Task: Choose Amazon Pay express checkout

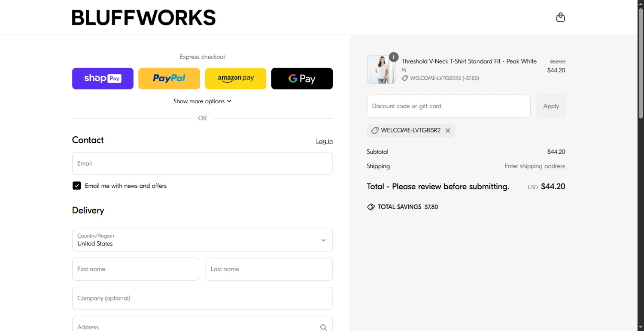Action: [236, 79]
